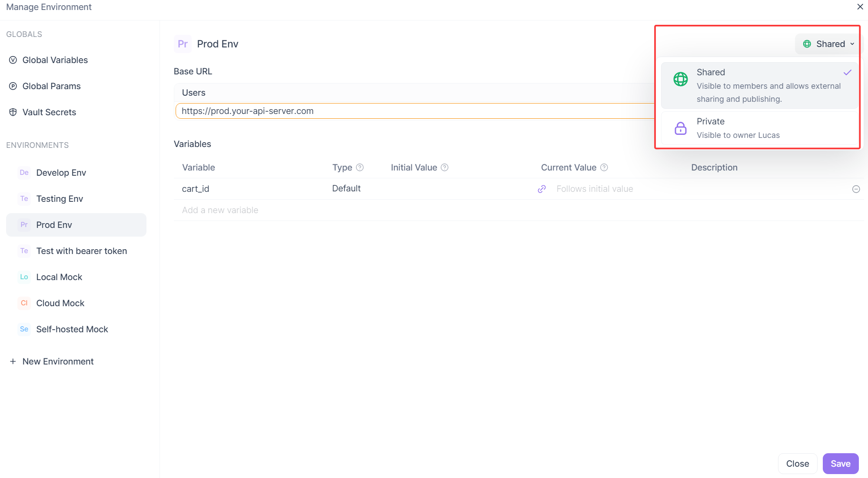Screen dimensions: 868x478
Task: Click the Global Params icon
Action: point(13,86)
